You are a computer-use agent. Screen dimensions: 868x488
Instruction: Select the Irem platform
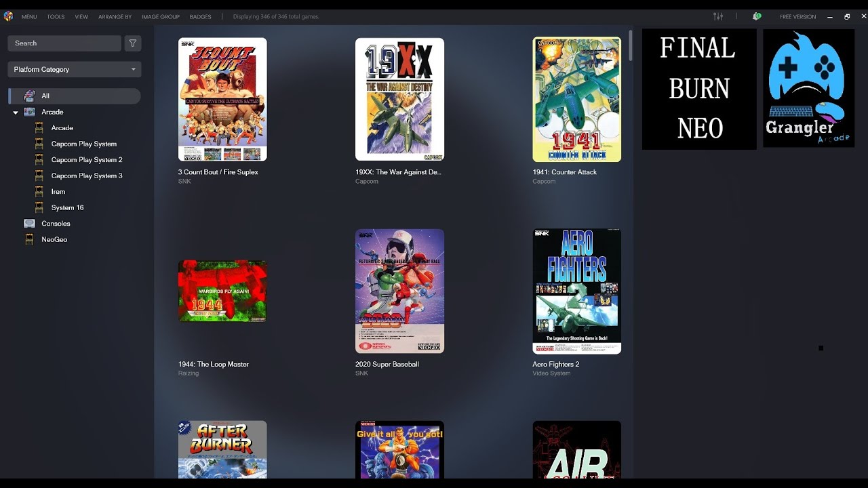(x=58, y=192)
